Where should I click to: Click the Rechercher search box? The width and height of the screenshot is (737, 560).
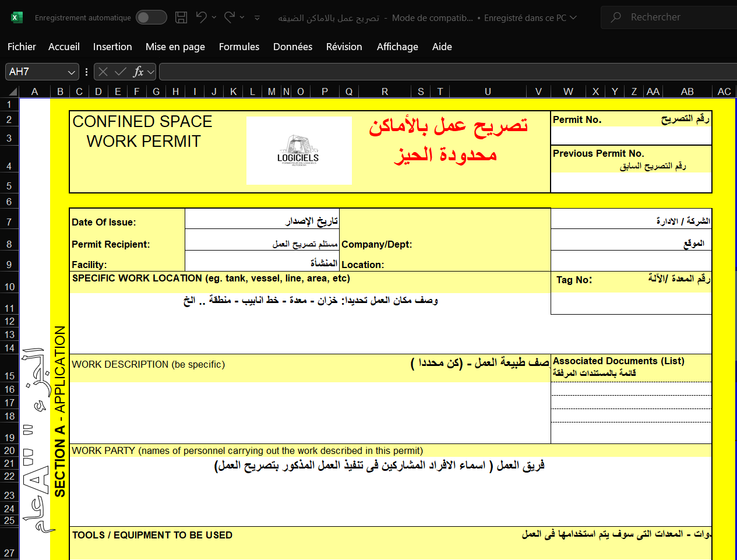pos(669,17)
